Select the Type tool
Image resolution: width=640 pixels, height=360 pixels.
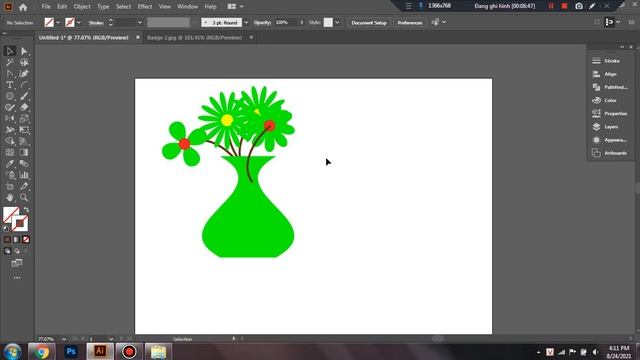click(x=10, y=85)
